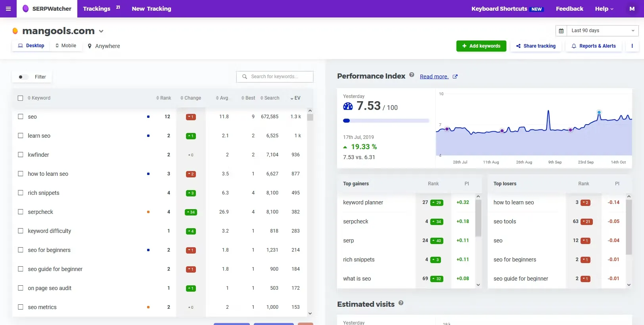Open the three-dot more options menu
This screenshot has height=325, width=644.
632,46
